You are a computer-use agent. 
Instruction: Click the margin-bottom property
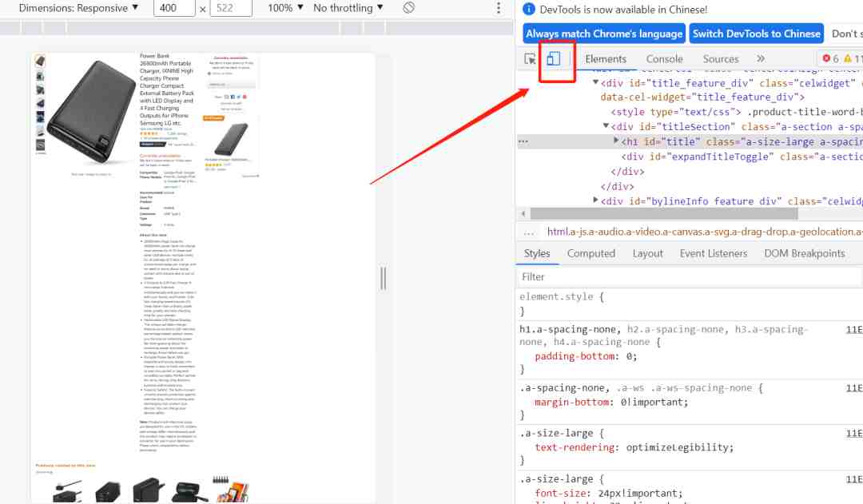(572, 403)
